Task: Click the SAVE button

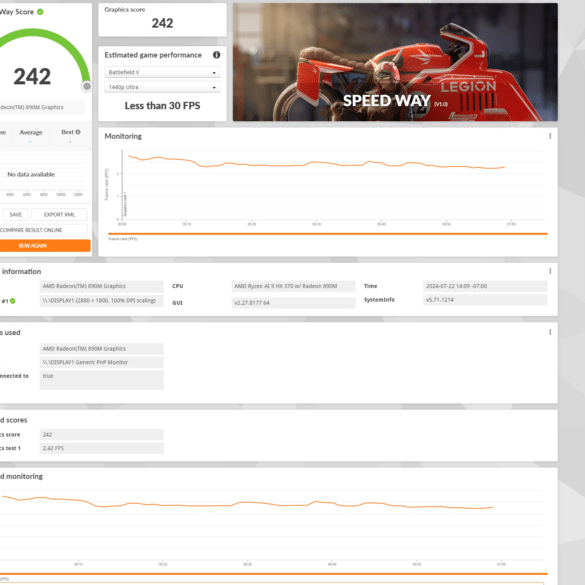Action: point(16,215)
